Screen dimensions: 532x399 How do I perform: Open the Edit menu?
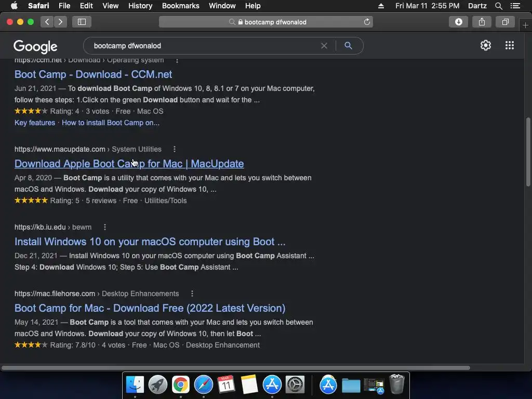pos(86,6)
